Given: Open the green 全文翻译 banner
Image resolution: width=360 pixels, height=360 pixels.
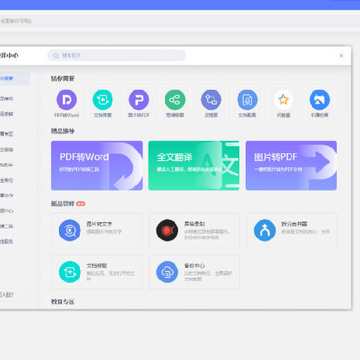Looking at the screenshot, I should 194,166.
